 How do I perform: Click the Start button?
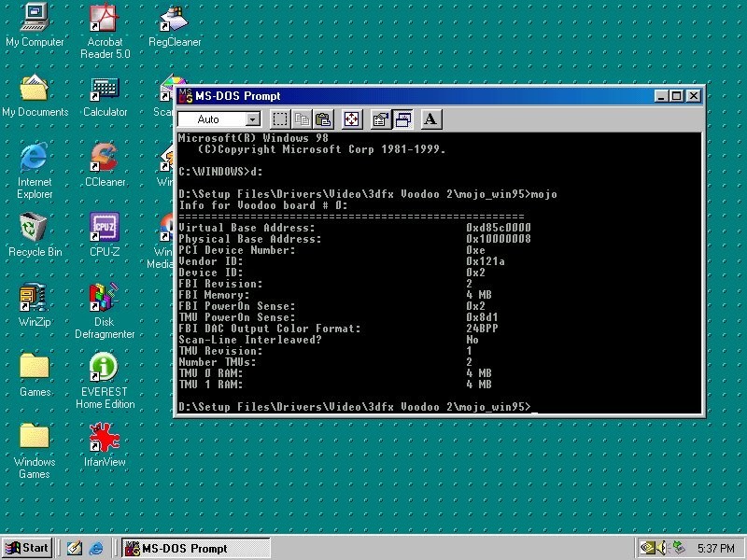[27, 548]
